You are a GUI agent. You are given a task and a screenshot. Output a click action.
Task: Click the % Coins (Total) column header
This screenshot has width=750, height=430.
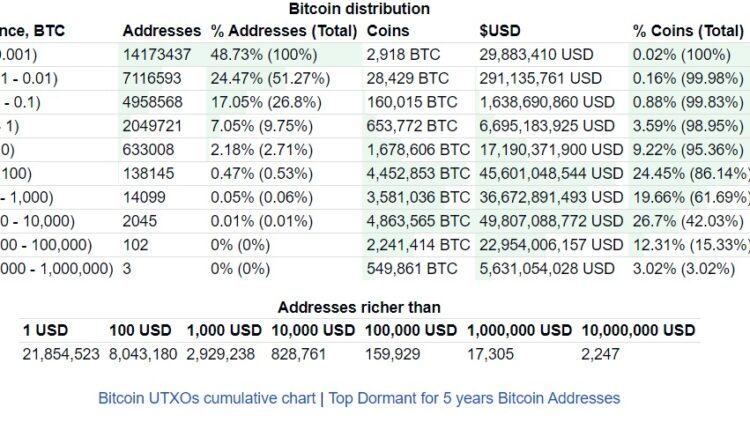(x=688, y=31)
